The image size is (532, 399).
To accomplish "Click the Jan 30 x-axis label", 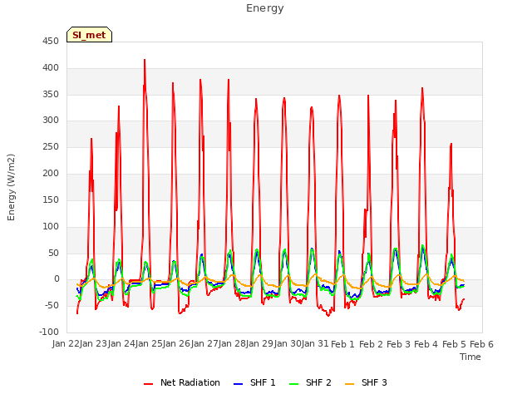I will (288, 344).
